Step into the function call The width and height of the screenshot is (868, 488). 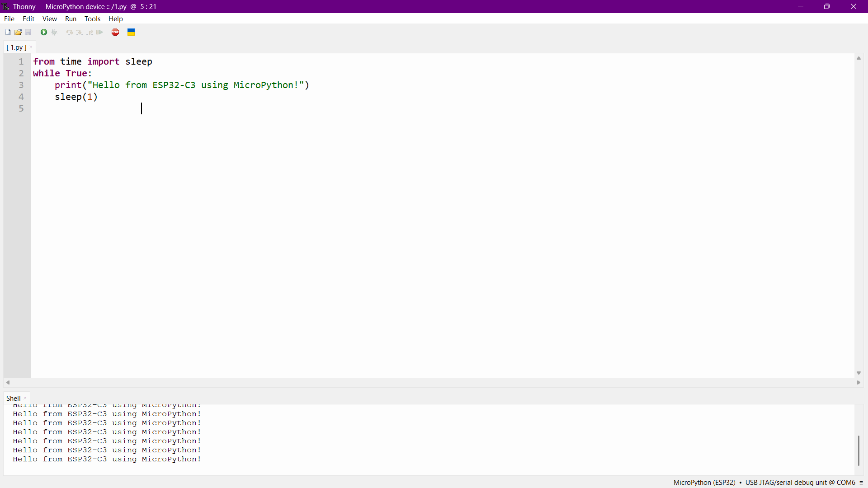tap(79, 32)
